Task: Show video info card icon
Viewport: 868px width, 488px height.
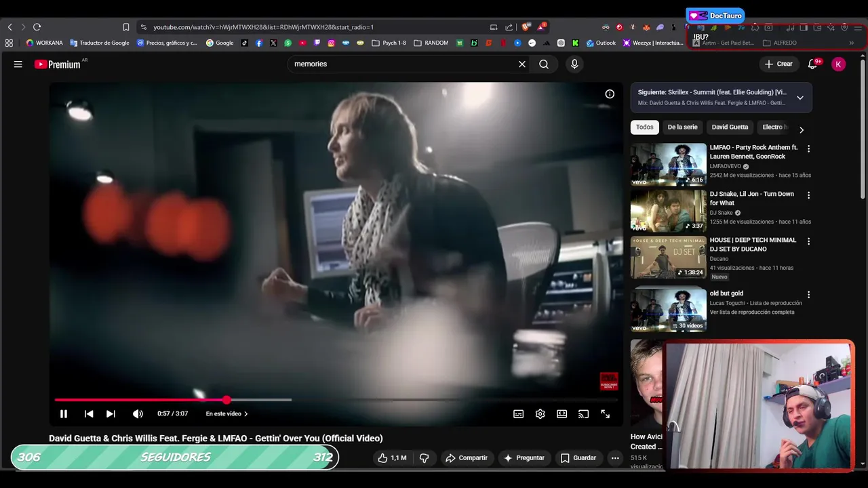Action: coord(610,94)
